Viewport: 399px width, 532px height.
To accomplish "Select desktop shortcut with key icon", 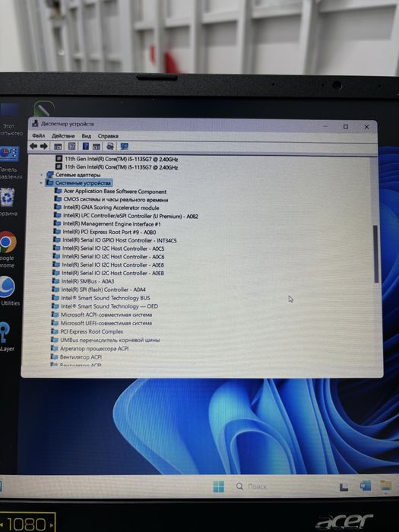I will point(6,336).
